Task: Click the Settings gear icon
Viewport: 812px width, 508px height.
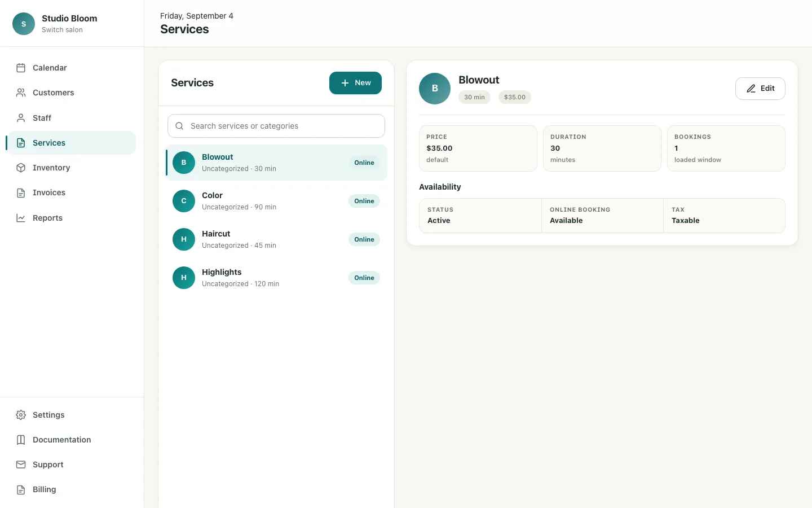Action: click(21, 415)
